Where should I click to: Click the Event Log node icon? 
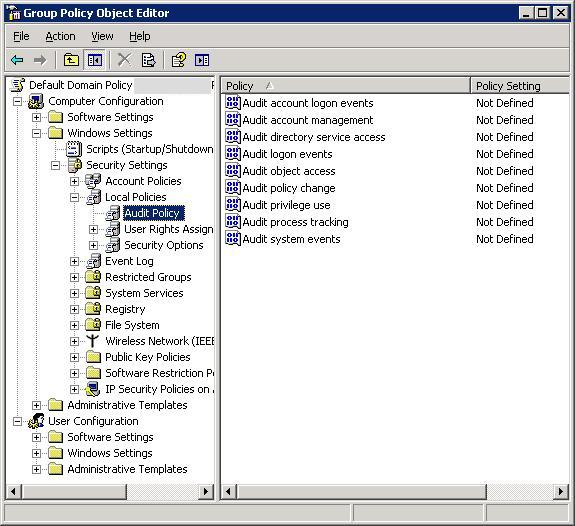pos(94,261)
